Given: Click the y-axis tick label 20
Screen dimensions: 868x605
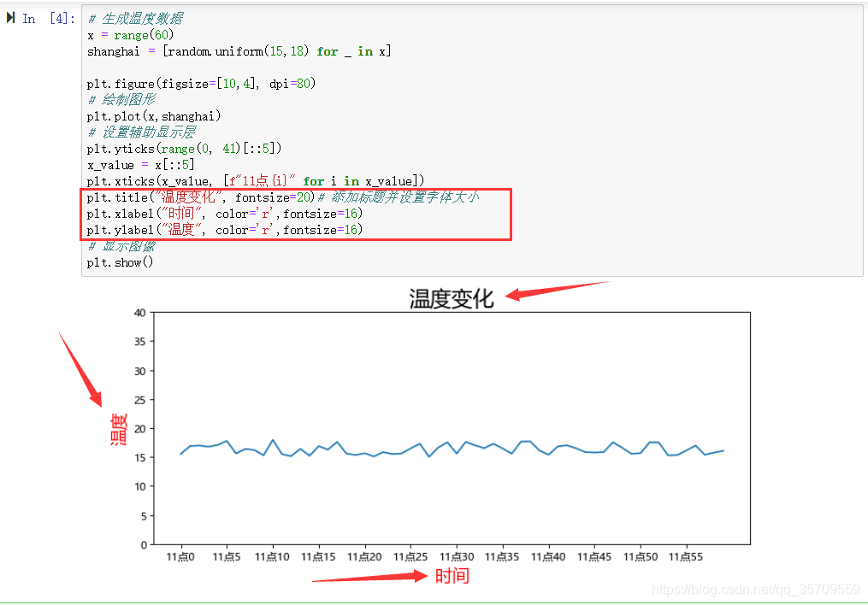Looking at the screenshot, I should click(140, 429).
